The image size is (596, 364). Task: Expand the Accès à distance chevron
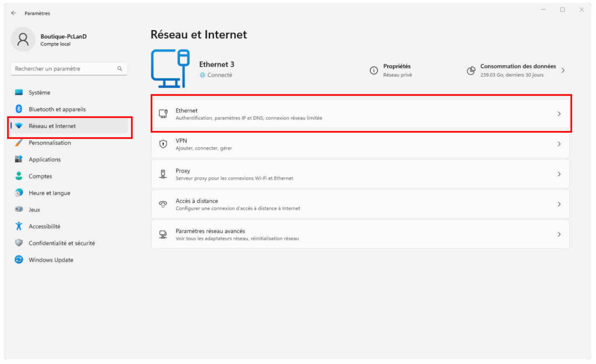pyautogui.click(x=559, y=204)
